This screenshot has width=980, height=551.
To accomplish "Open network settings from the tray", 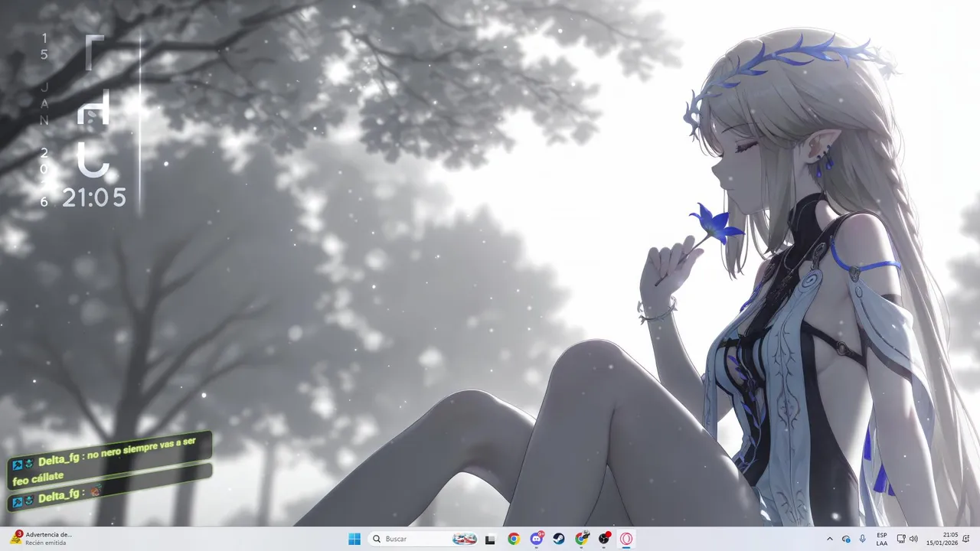I will click(901, 539).
